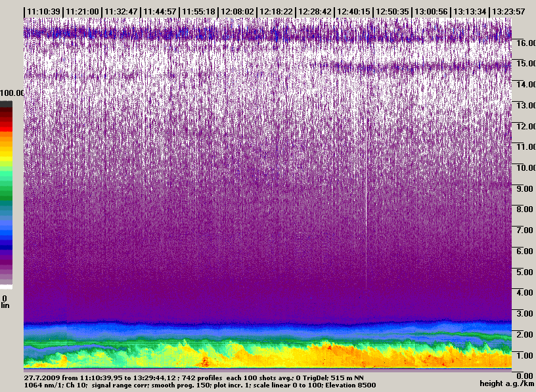Click the '515 m NN' altitude text

[x=348, y=378]
